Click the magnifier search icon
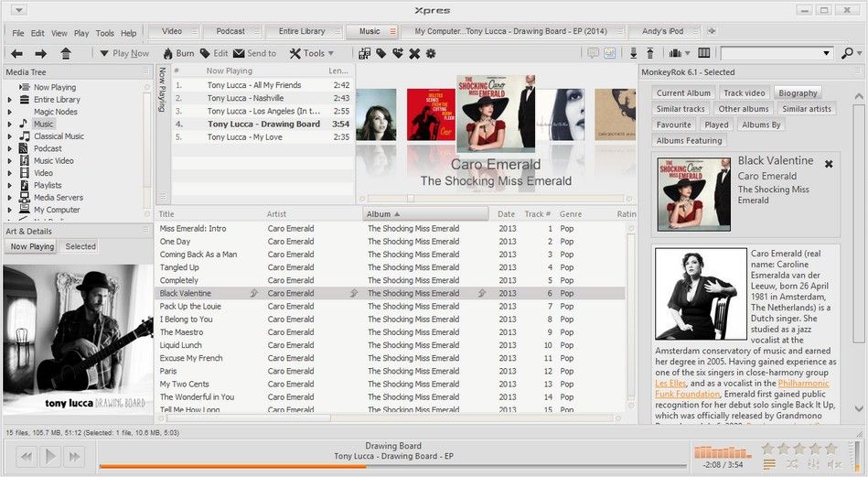Screen dimensions: 868x477 click(847, 54)
